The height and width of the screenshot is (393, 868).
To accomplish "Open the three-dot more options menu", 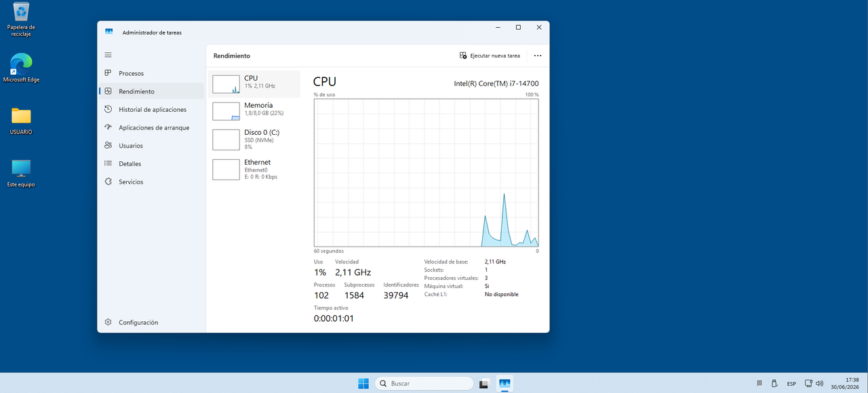I will [x=538, y=56].
